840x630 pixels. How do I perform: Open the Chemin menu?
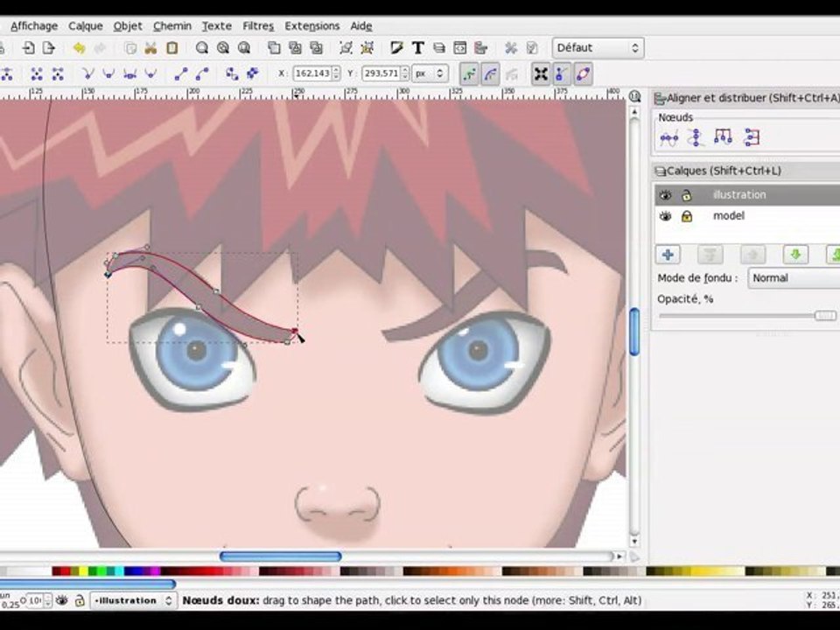pyautogui.click(x=172, y=25)
